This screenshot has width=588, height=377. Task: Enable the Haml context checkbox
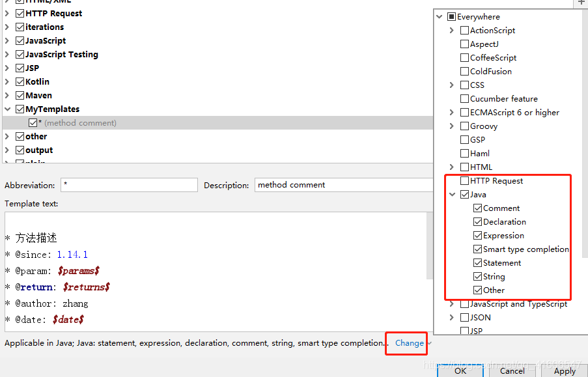pos(464,154)
